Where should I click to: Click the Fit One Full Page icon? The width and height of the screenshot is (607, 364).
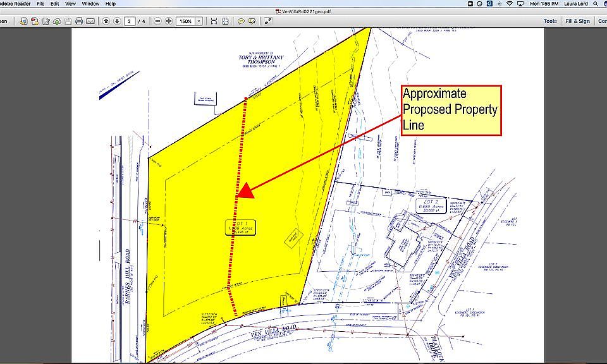pos(225,21)
